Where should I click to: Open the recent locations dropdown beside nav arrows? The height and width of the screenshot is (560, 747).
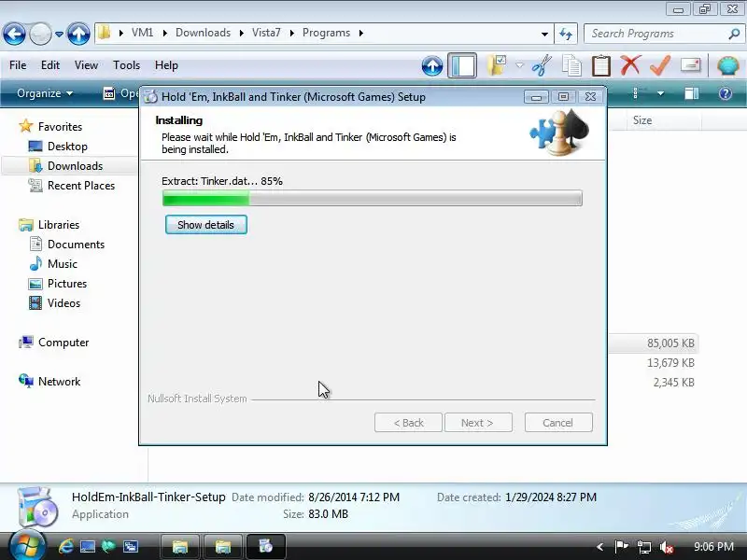pyautogui.click(x=59, y=35)
